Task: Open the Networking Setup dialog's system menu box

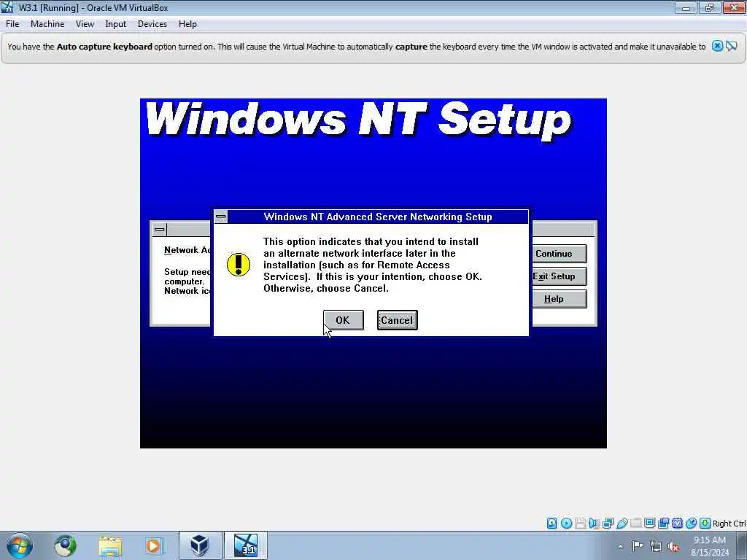Action: 220,217
